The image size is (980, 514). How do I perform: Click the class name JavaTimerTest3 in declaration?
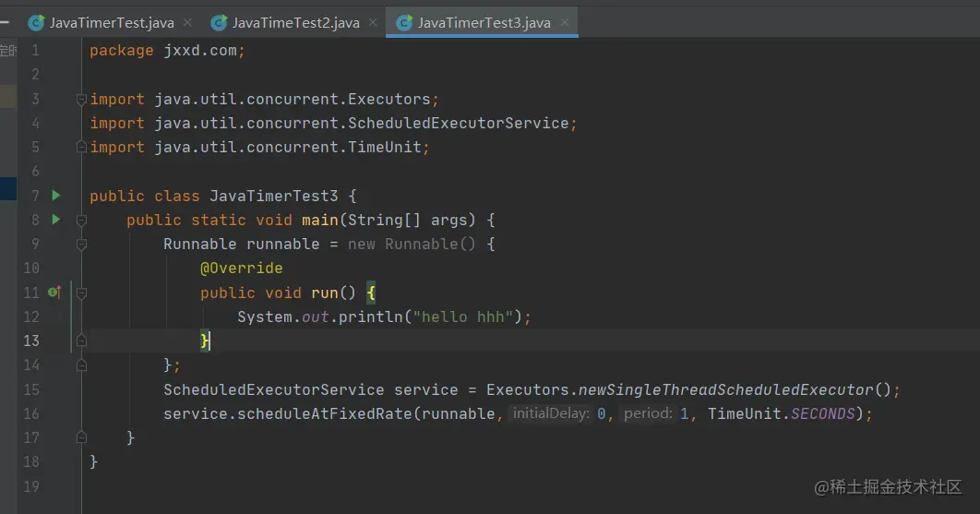point(274,196)
